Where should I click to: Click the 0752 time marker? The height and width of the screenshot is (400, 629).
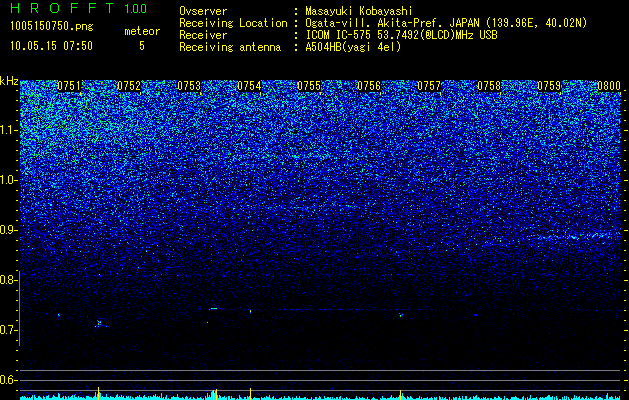pyautogui.click(x=129, y=86)
